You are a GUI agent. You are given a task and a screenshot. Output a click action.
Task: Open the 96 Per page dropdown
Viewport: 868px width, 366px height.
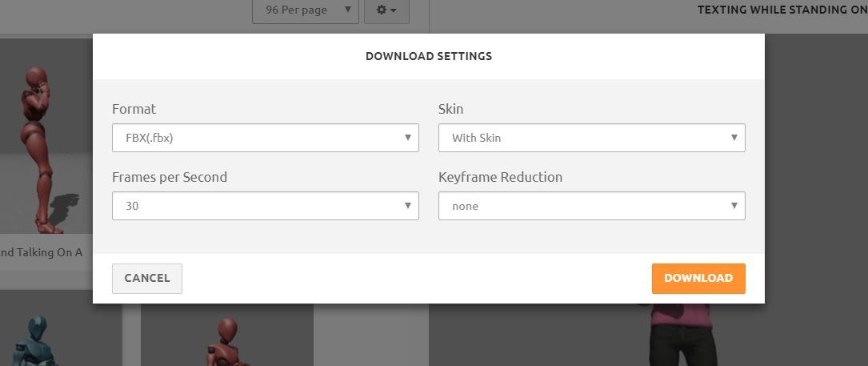pos(305,10)
